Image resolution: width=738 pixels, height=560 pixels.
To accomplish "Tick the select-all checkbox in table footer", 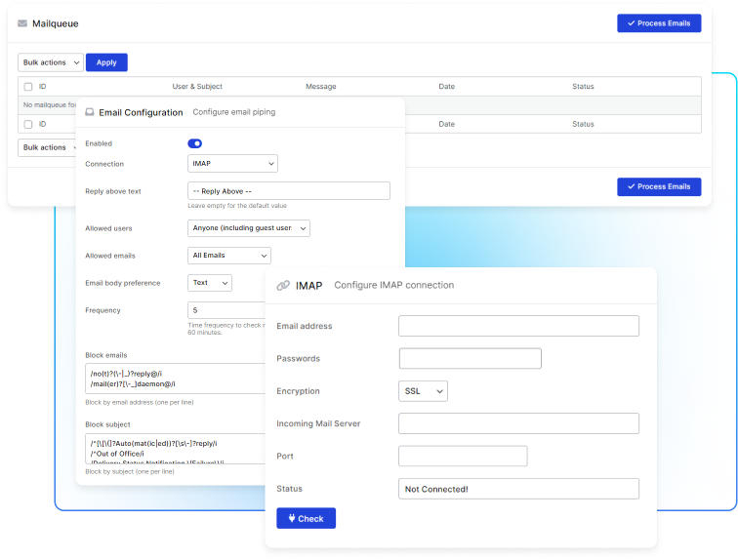I will coord(28,124).
